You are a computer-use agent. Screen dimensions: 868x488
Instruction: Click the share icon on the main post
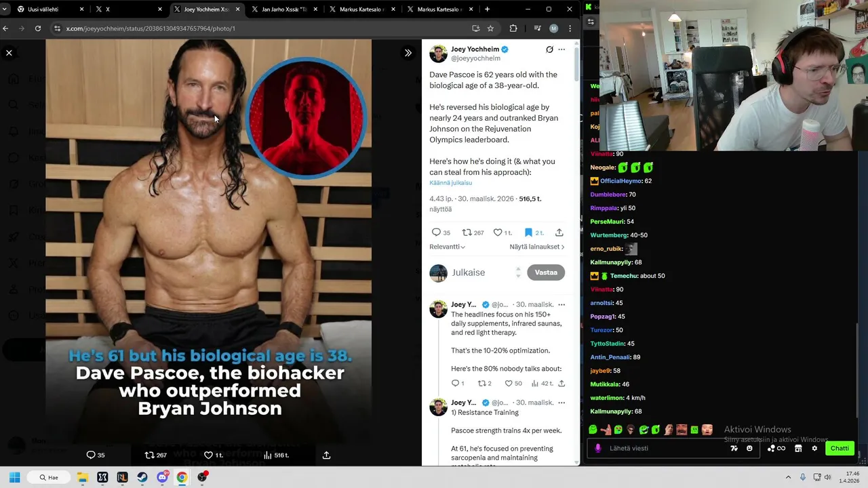pyautogui.click(x=559, y=232)
